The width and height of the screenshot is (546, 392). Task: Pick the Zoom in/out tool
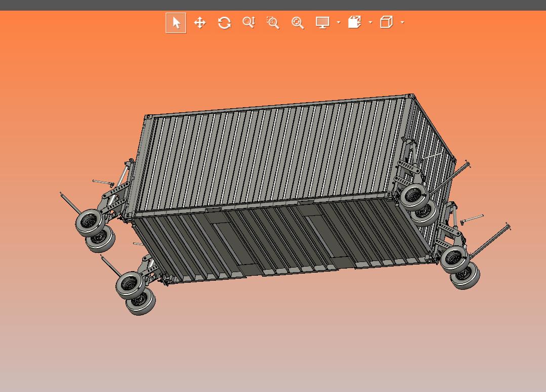[x=248, y=23]
